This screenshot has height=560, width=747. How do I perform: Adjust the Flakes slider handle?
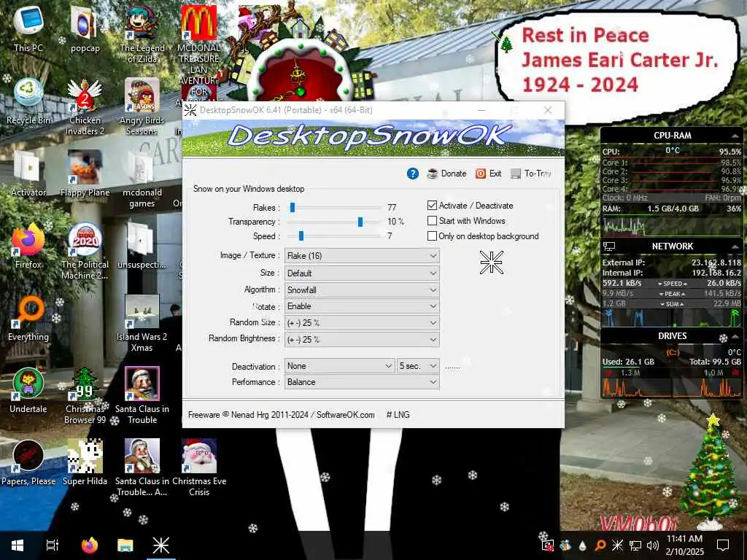click(293, 207)
